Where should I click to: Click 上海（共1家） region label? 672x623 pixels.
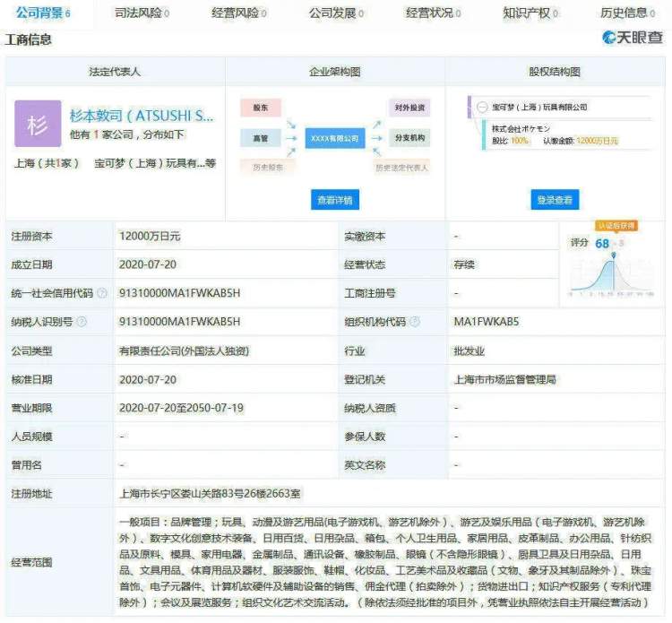(x=47, y=163)
